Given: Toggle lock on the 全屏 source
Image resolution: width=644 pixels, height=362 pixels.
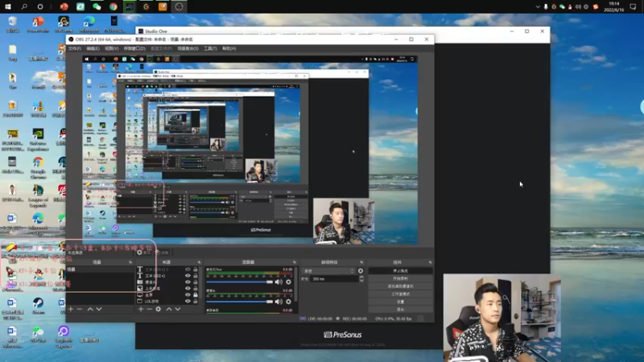Looking at the screenshot, I should (196, 294).
